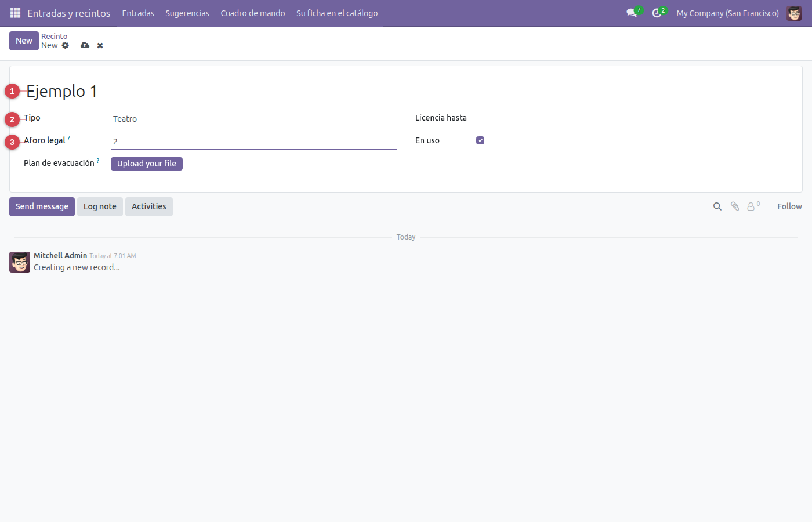Click the Aforo legal input field
This screenshot has width=812, height=522.
[253, 142]
